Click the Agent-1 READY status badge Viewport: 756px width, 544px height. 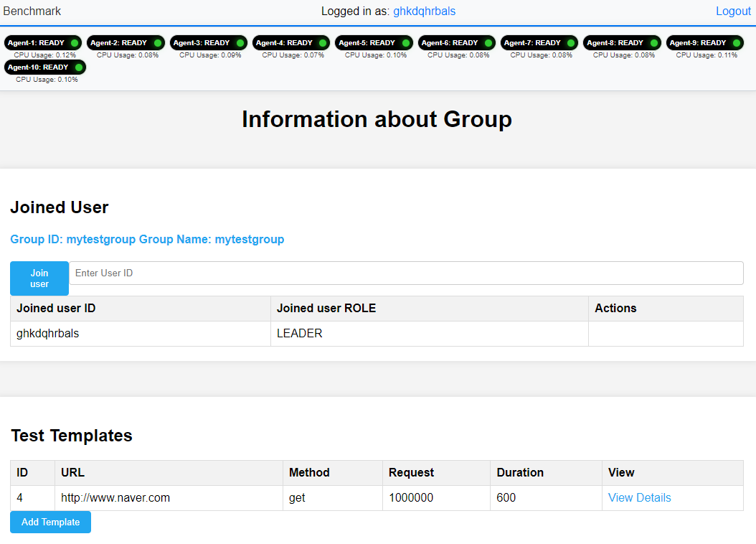tap(43, 43)
